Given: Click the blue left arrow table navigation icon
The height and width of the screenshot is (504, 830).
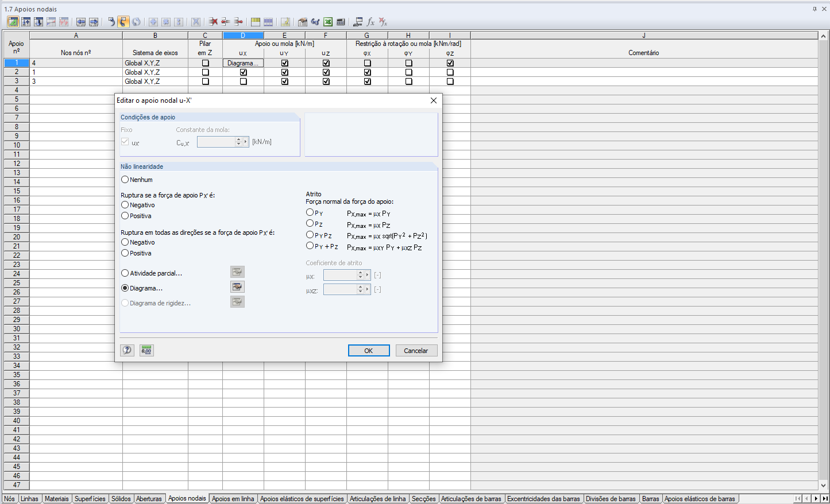Looking at the screenshot, I should tap(81, 22).
